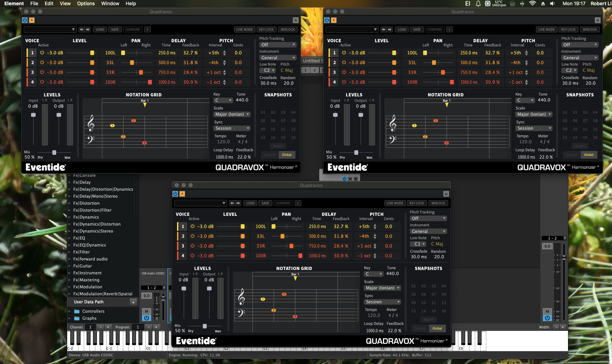Open the File menu

click(x=34, y=3)
